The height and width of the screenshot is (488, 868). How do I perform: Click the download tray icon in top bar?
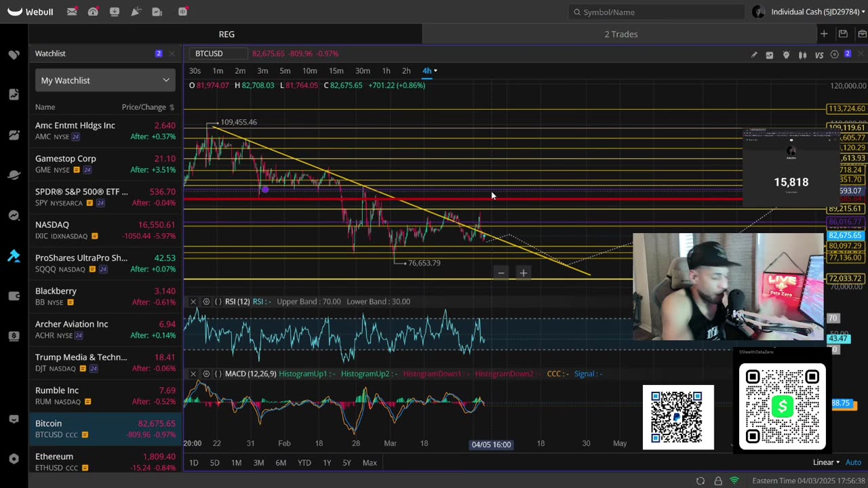tap(115, 12)
